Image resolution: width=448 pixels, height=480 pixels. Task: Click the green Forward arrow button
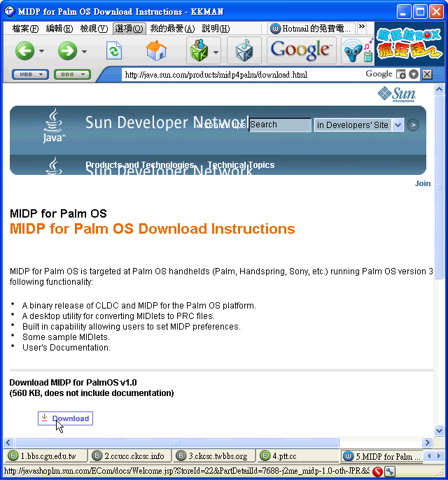[x=67, y=50]
